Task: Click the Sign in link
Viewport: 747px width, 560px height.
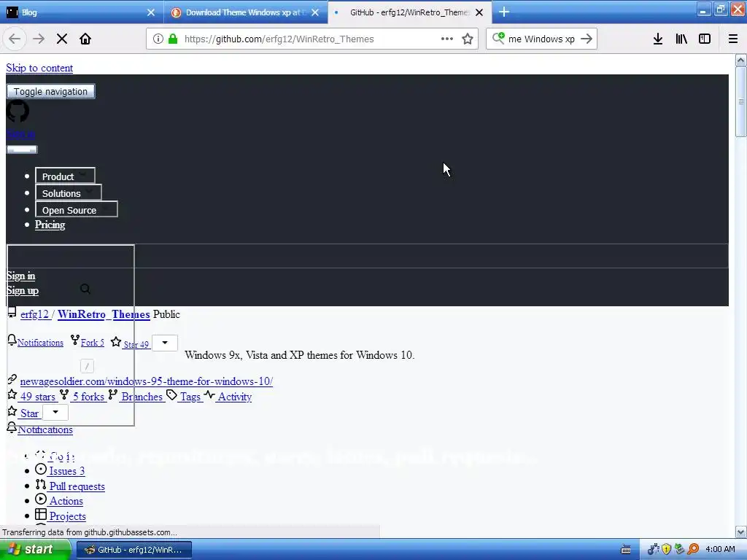Action: click(21, 276)
